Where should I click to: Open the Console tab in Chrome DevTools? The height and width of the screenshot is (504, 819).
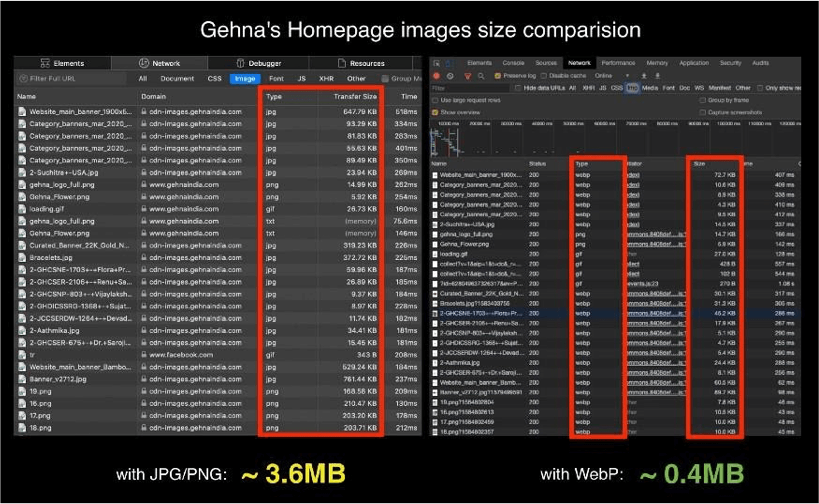(513, 63)
